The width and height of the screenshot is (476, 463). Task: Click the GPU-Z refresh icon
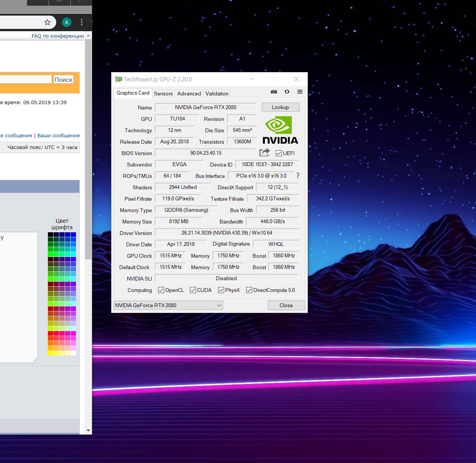(x=287, y=92)
